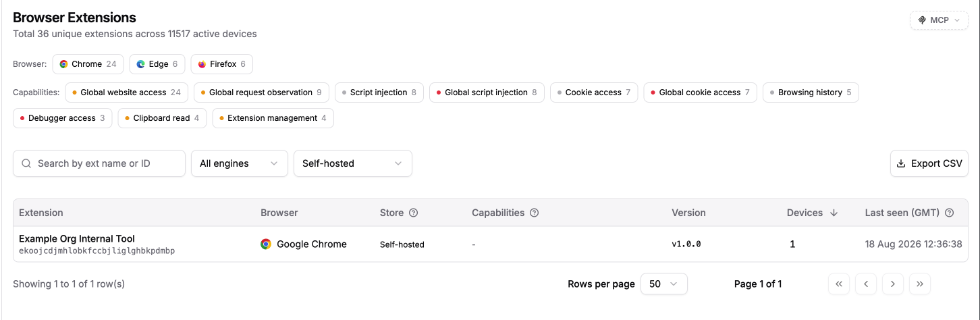Click the Store column help icon
Screen dimensions: 980x320
point(414,213)
